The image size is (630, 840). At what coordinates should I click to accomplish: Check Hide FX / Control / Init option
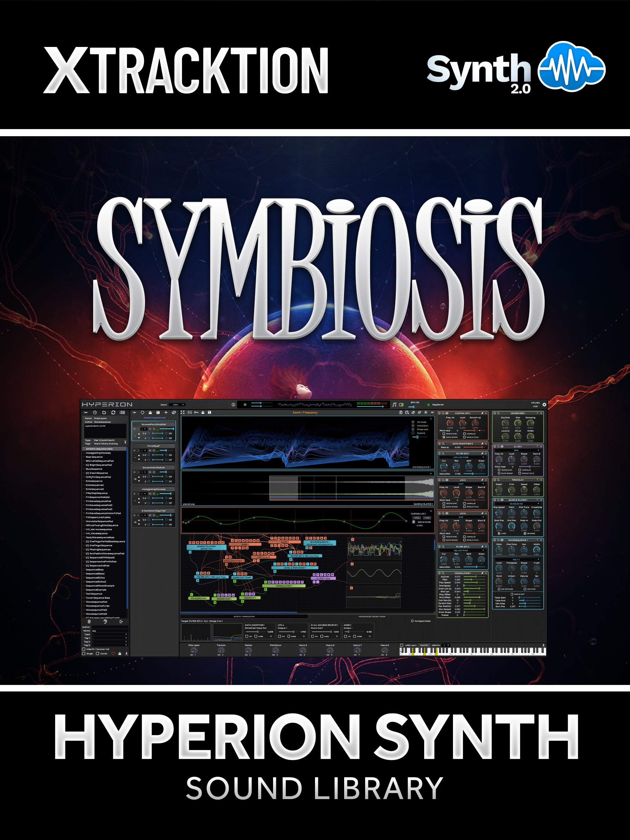pos(84,649)
